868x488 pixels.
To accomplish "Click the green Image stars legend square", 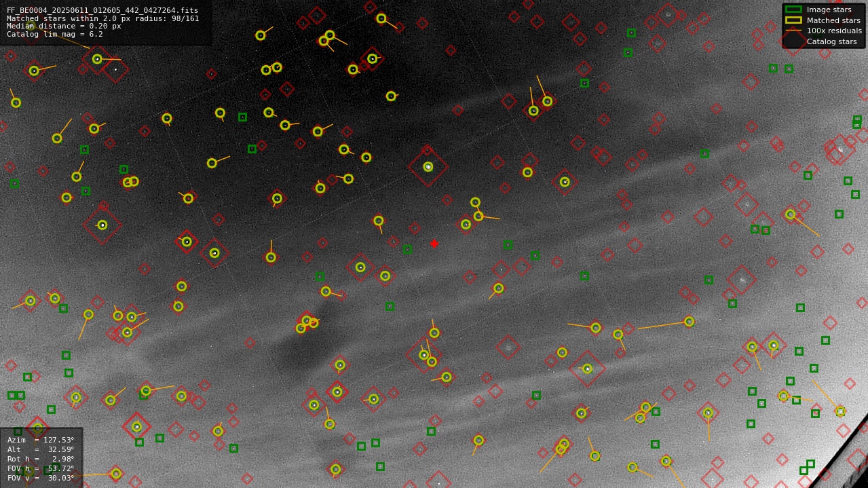I will click(793, 10).
